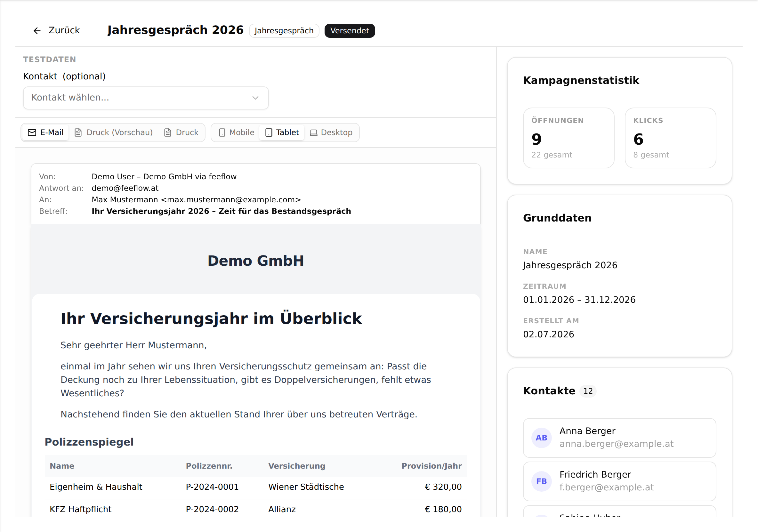Click the KFZ Haftpflicht row name

tap(81, 510)
